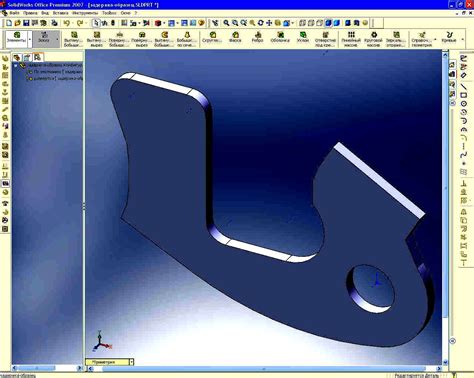Open the Элементы (Features) toolbar dropdown arrow
This screenshot has width=474, height=378.
(x=30, y=39)
